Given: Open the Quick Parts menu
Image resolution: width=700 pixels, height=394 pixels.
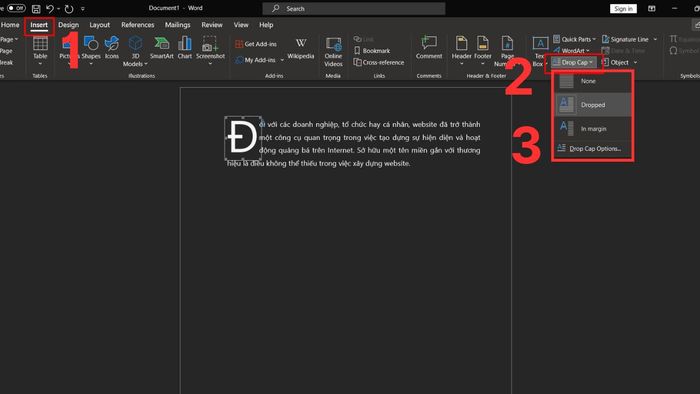Looking at the screenshot, I should pyautogui.click(x=574, y=39).
